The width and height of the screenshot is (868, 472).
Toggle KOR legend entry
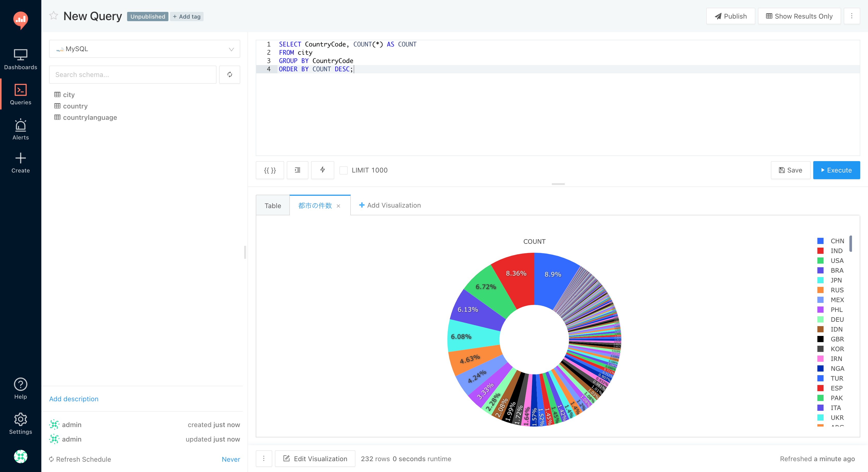pyautogui.click(x=831, y=349)
